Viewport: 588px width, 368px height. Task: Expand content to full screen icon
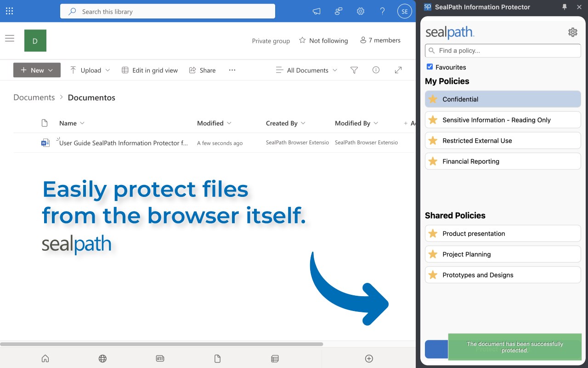(398, 70)
